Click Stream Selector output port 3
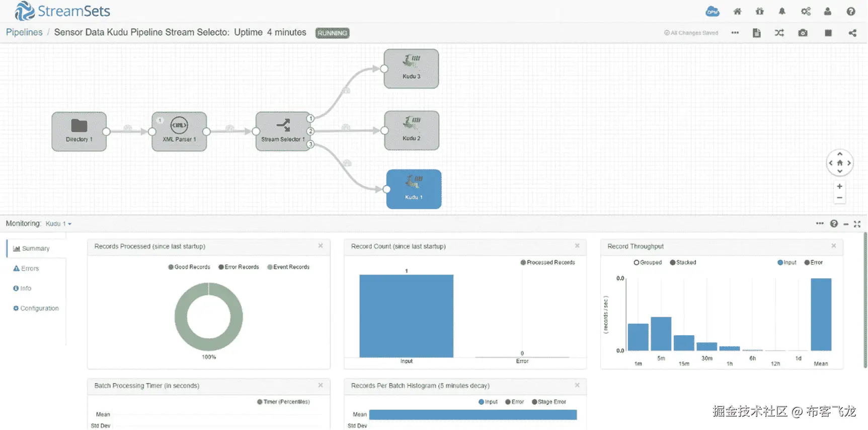The width and height of the screenshot is (868, 430). point(310,145)
